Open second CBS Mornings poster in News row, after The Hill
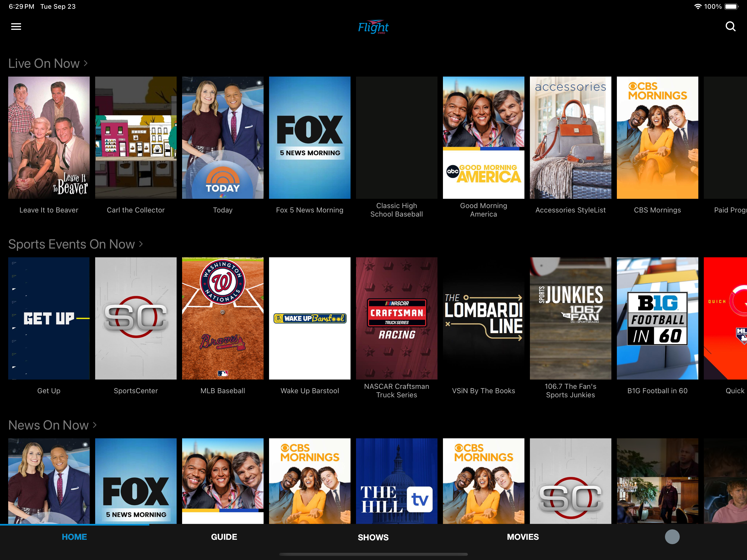 click(x=484, y=481)
